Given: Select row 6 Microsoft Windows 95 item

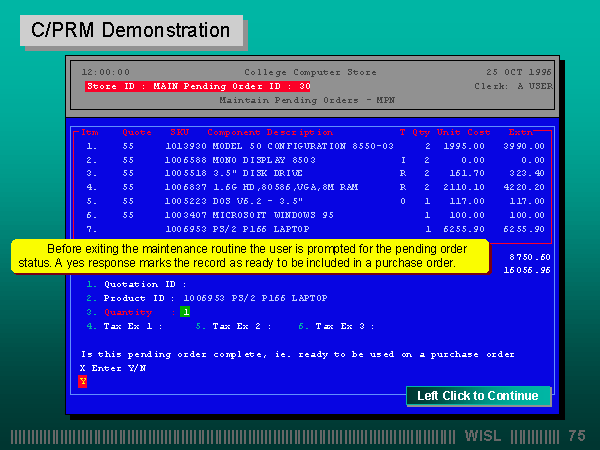Looking at the screenshot, I should coord(274,214).
